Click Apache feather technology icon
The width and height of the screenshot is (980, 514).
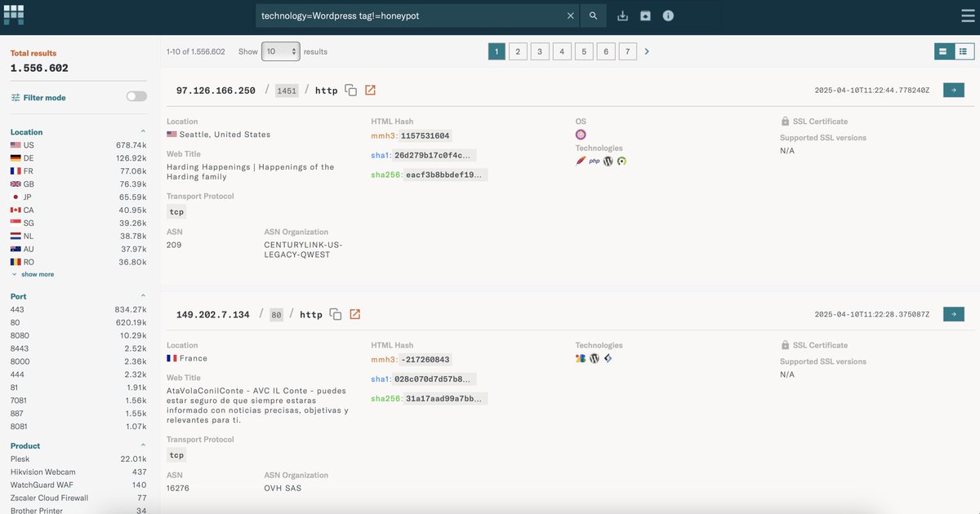pos(581,161)
